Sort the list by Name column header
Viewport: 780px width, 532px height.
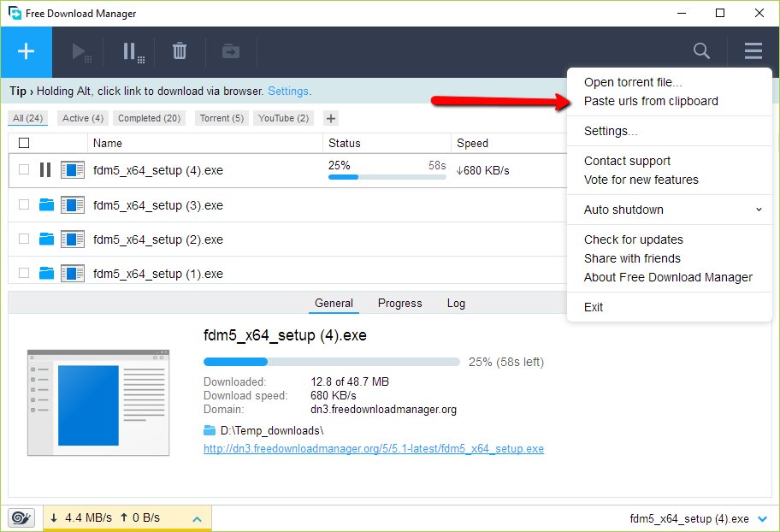[107, 144]
